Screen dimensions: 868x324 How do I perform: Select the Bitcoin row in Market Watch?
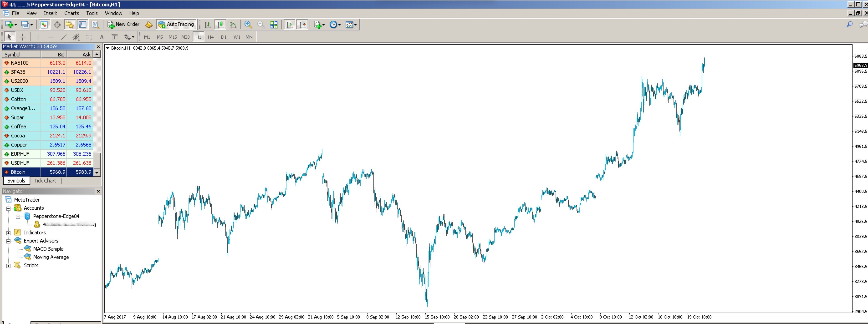click(48, 172)
